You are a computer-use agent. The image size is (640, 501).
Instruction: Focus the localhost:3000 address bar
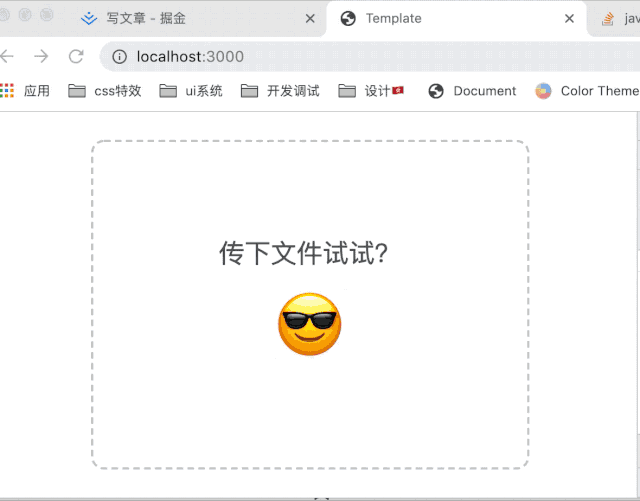tap(370, 56)
